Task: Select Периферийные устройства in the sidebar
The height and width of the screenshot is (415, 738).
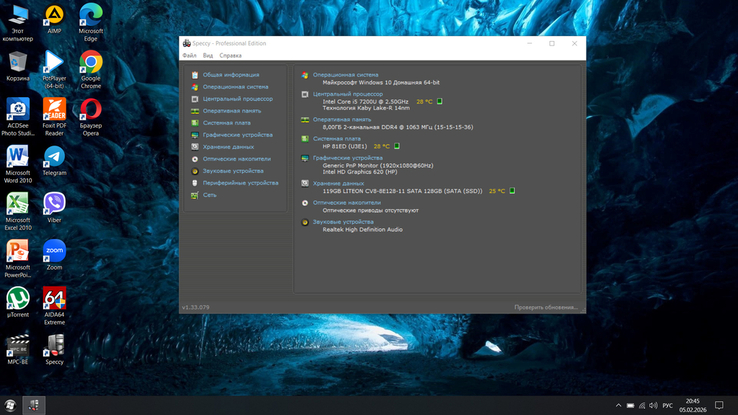Action: 241,183
